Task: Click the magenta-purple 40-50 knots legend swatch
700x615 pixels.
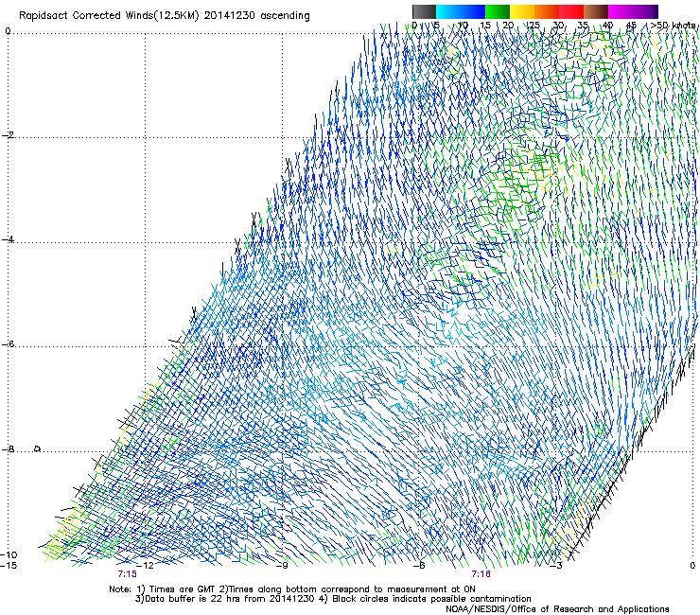Action: (x=633, y=11)
